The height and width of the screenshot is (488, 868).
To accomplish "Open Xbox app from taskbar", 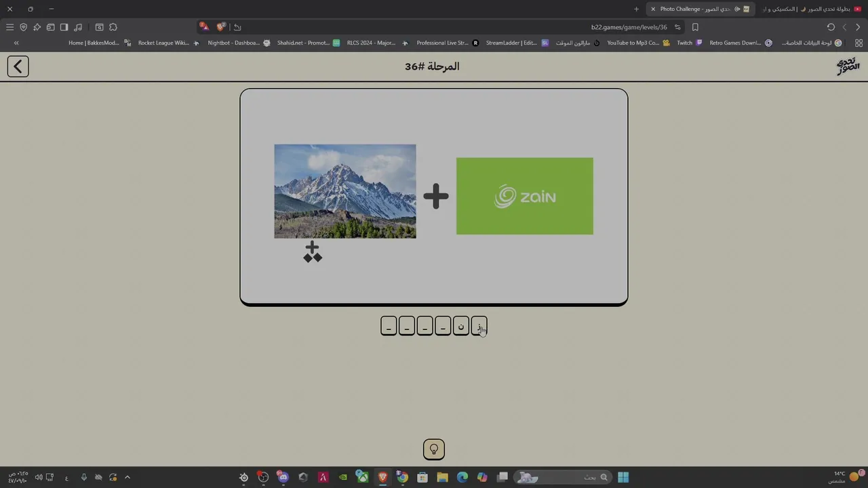I will point(363,477).
